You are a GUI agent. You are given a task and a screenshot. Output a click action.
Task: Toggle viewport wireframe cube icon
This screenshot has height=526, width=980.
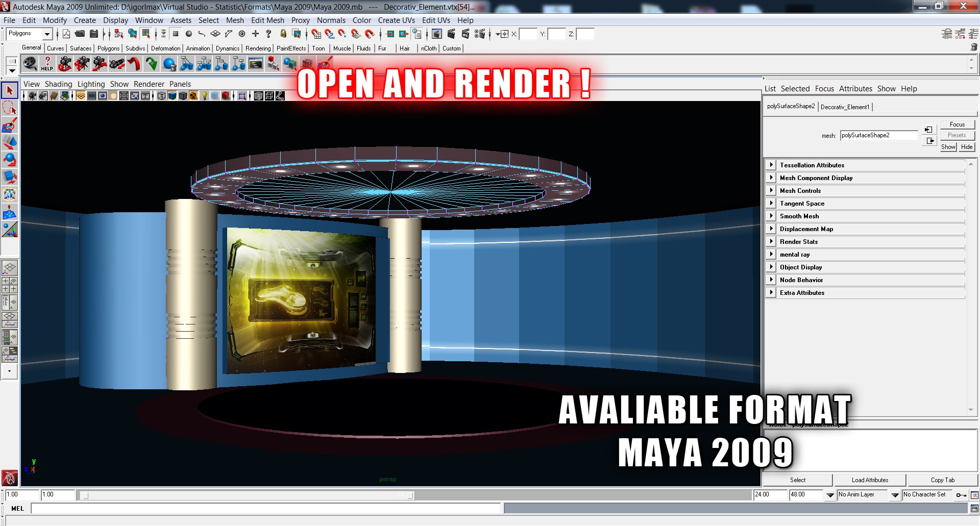point(161,96)
